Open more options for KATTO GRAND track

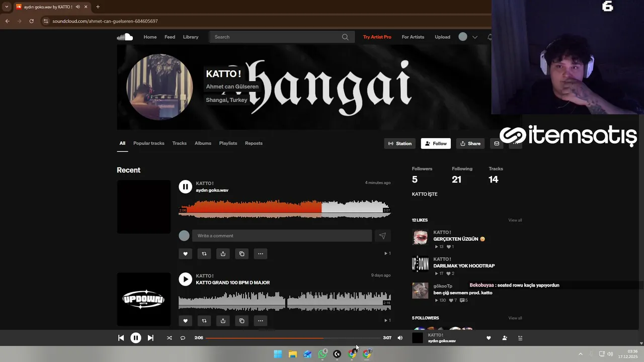pyautogui.click(x=261, y=321)
